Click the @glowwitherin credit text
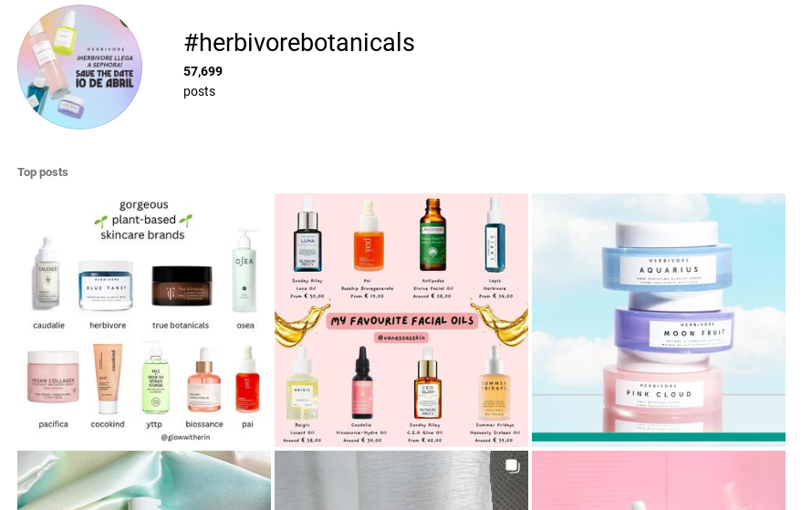Image resolution: width=812 pixels, height=510 pixels. click(x=185, y=437)
